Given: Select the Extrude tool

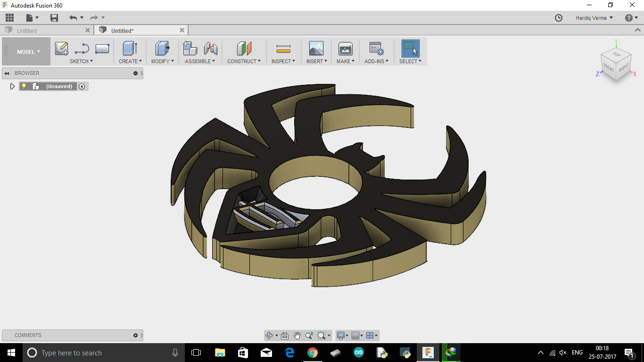Looking at the screenshot, I should tap(130, 49).
